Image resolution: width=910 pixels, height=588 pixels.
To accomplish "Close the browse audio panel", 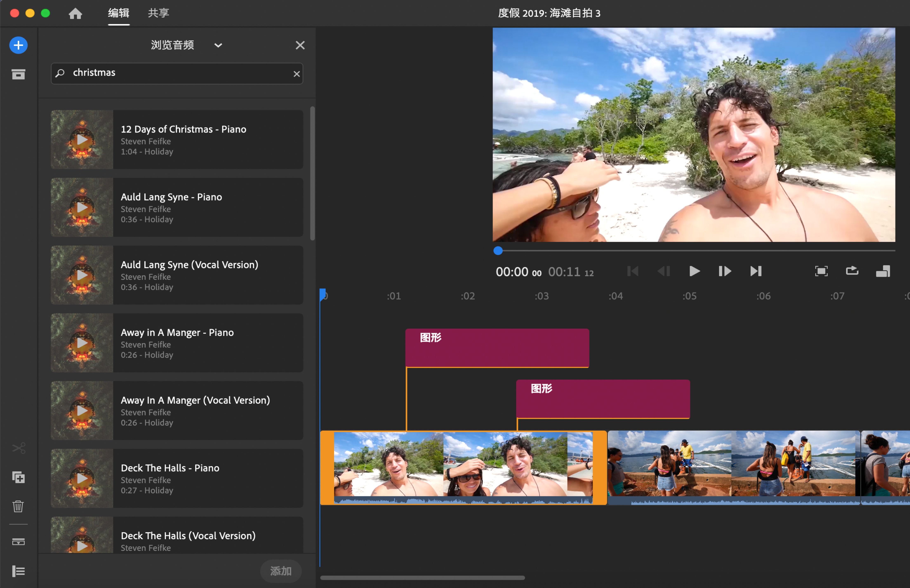I will [x=300, y=45].
